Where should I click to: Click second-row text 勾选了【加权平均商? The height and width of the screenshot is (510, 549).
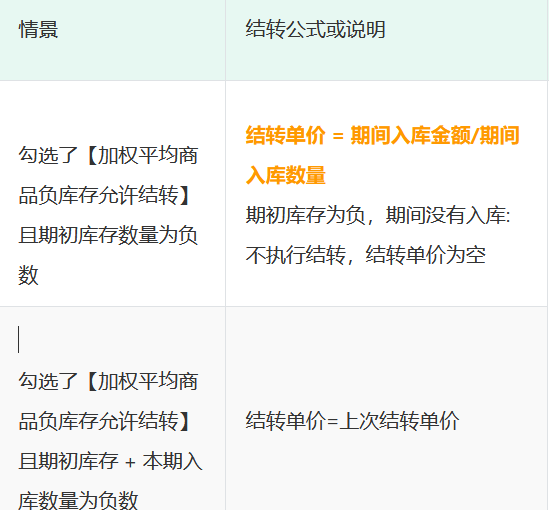[x=108, y=381]
